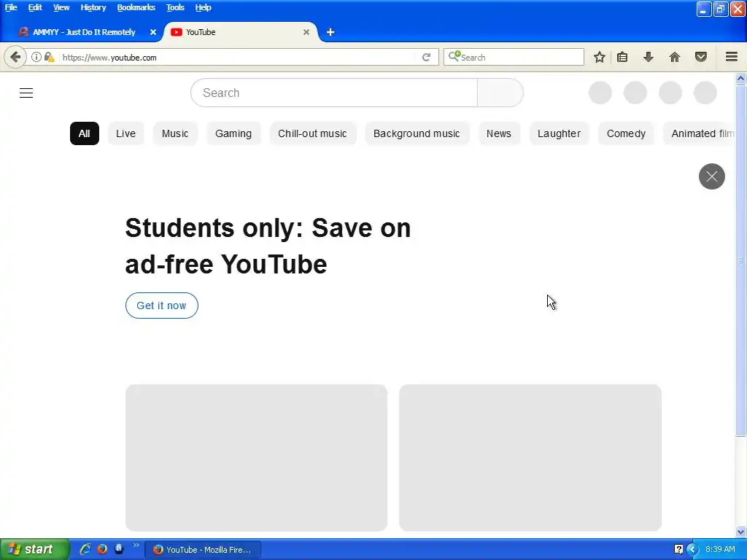Open the View menu
747x560 pixels.
pyautogui.click(x=61, y=7)
